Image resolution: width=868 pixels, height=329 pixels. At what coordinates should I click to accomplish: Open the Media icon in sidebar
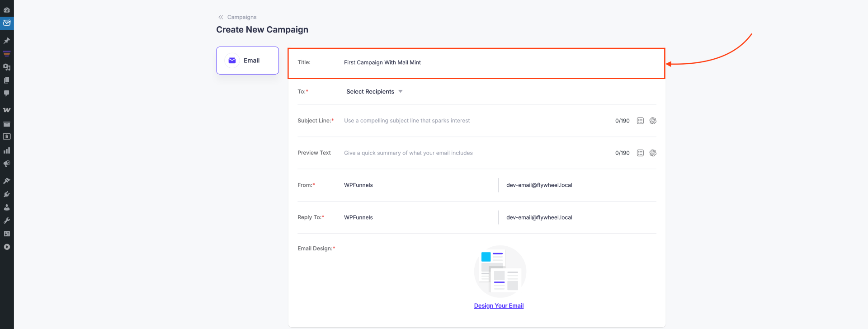click(7, 67)
